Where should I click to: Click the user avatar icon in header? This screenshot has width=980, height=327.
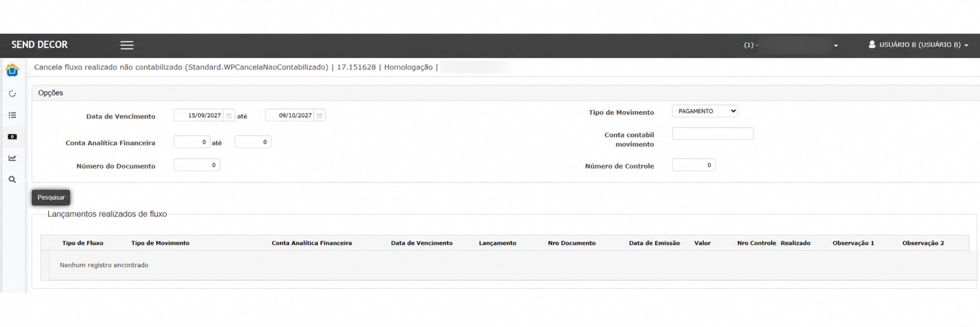point(872,44)
